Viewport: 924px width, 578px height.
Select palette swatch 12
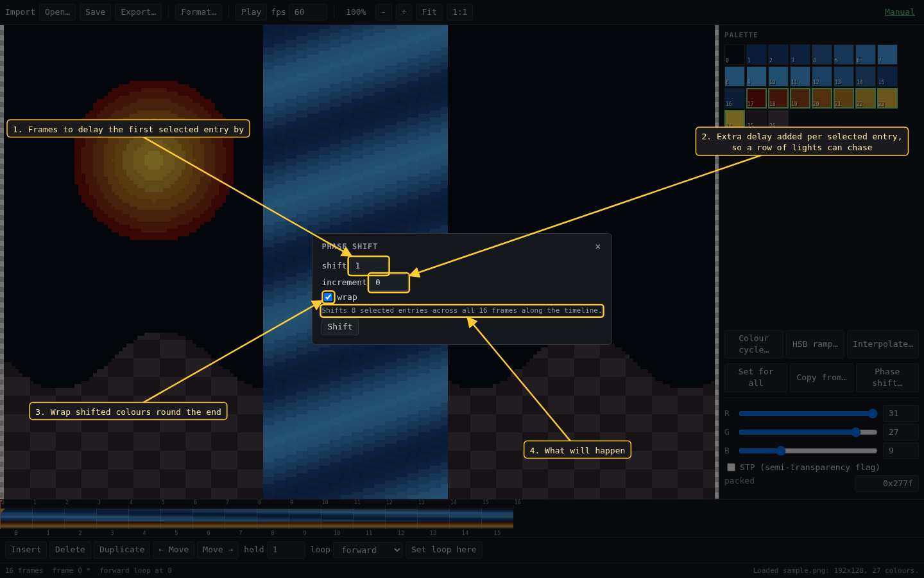(822, 76)
